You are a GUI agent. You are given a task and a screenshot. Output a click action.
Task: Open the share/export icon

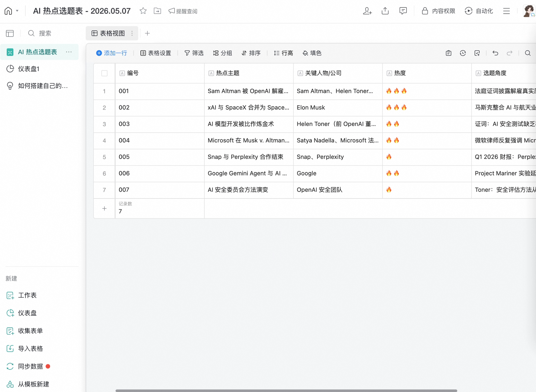click(385, 11)
